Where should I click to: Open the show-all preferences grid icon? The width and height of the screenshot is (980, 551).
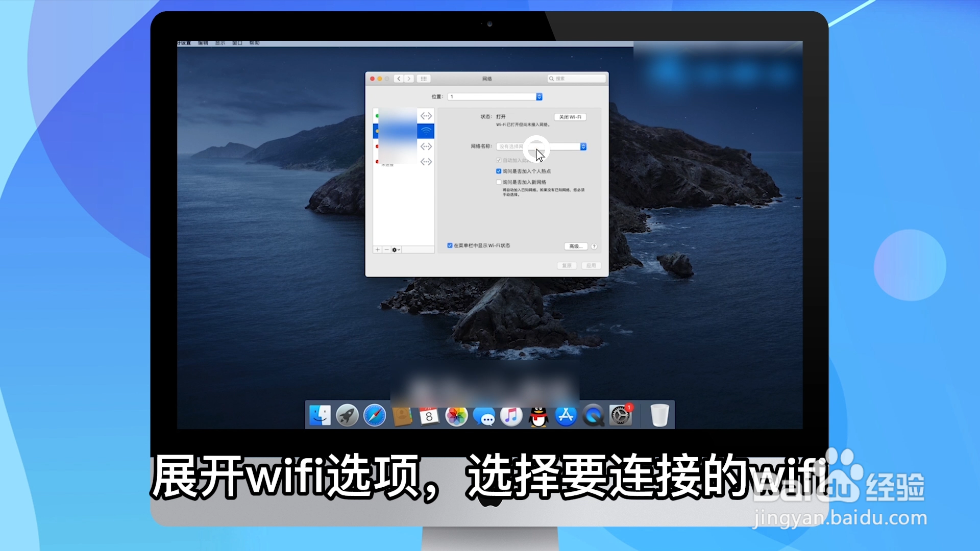pos(424,79)
